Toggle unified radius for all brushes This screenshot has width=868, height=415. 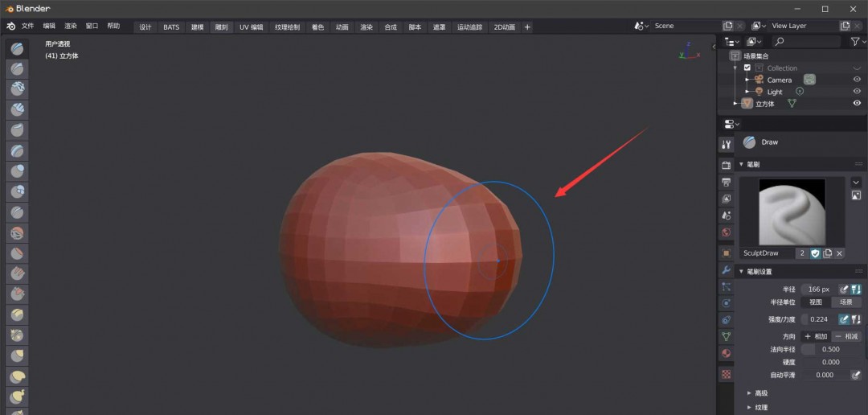point(856,290)
